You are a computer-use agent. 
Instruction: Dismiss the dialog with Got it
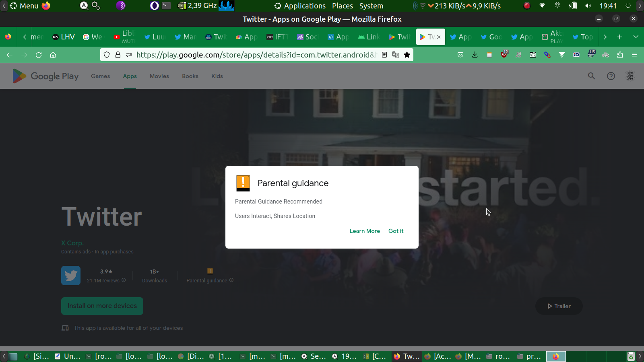396,231
